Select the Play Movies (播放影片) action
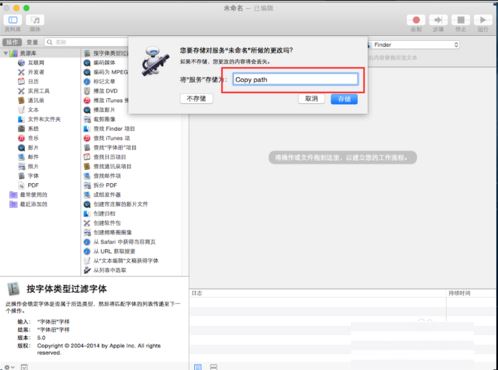The width and height of the screenshot is (498, 370). 104,110
